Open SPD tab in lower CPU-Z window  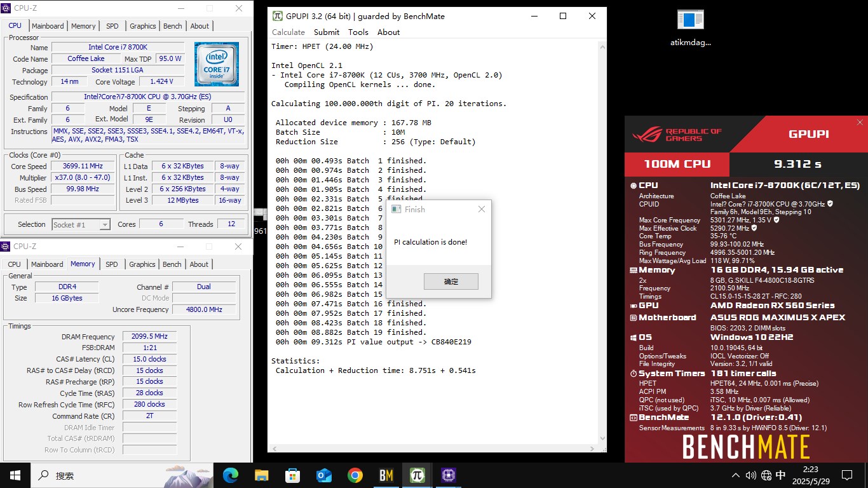111,264
